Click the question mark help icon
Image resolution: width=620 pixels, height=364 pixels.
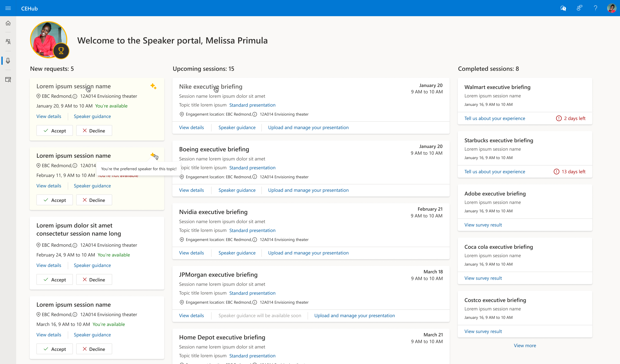(595, 8)
